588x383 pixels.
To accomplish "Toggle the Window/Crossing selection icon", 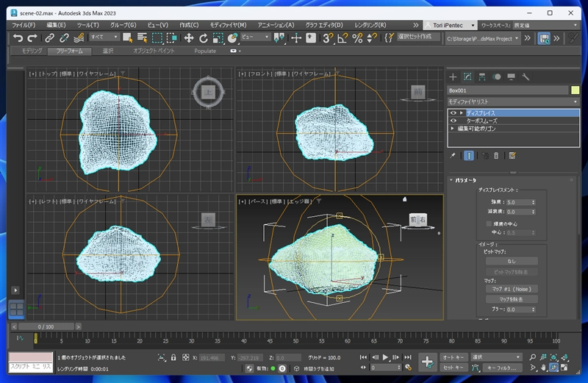I will pos(172,38).
